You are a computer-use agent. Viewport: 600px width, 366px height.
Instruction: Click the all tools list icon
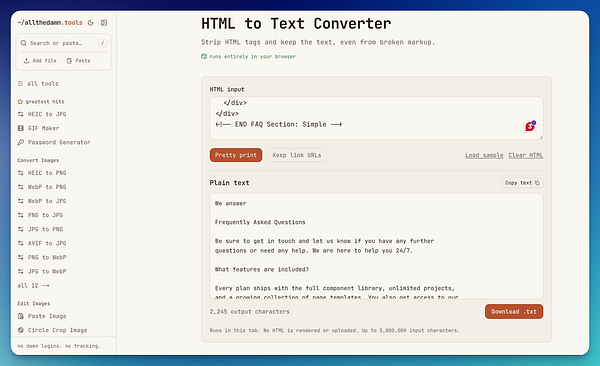(20, 83)
